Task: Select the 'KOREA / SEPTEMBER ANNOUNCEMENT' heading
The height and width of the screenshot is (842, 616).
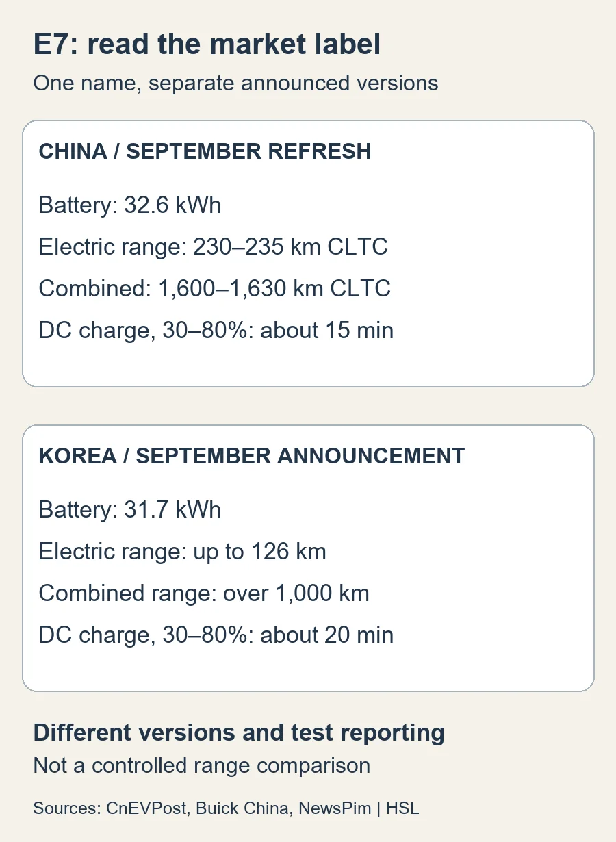Action: click(251, 456)
